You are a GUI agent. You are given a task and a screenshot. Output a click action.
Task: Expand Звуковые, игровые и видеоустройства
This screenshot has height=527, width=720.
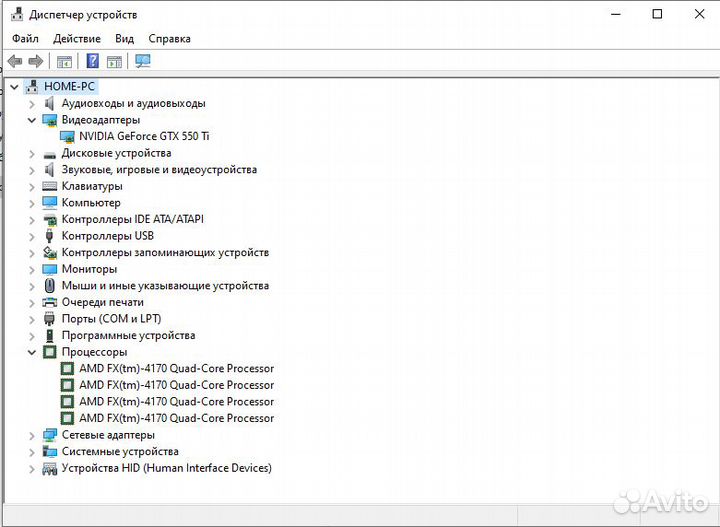(x=32, y=170)
